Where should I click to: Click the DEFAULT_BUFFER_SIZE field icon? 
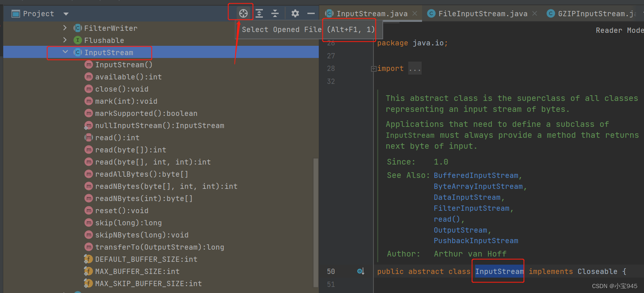click(x=88, y=259)
